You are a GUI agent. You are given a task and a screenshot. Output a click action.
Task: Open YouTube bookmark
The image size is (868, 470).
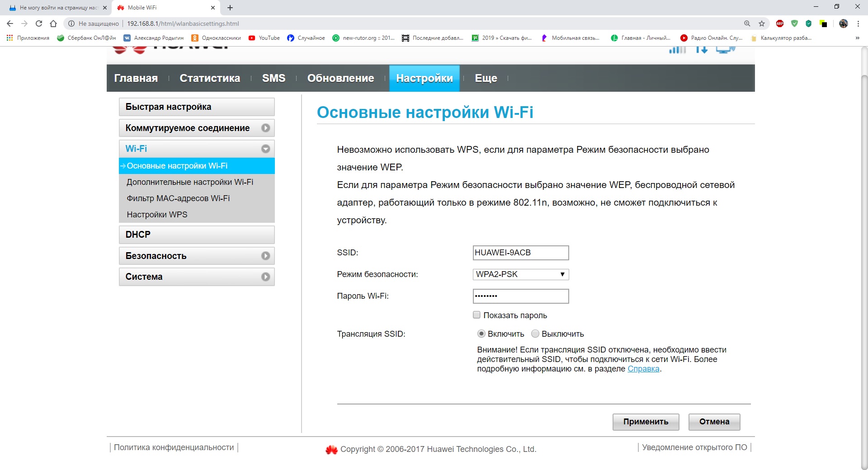click(264, 38)
